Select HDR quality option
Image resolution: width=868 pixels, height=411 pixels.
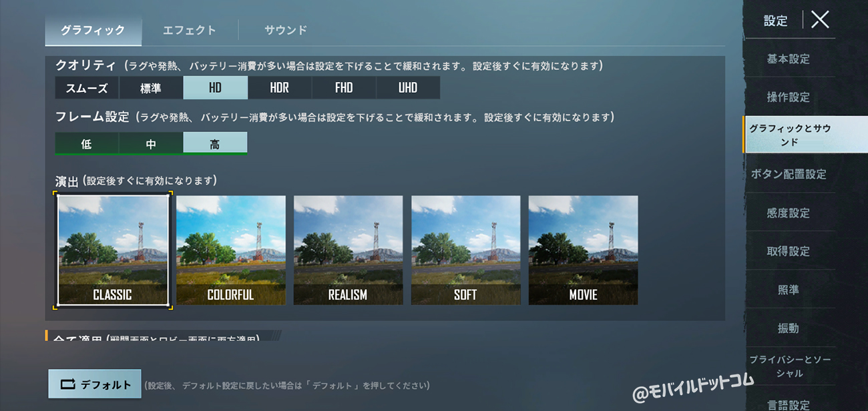click(280, 87)
